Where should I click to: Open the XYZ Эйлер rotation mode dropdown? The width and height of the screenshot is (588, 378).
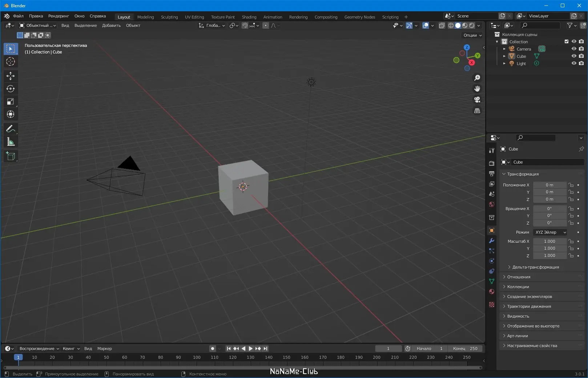click(550, 232)
